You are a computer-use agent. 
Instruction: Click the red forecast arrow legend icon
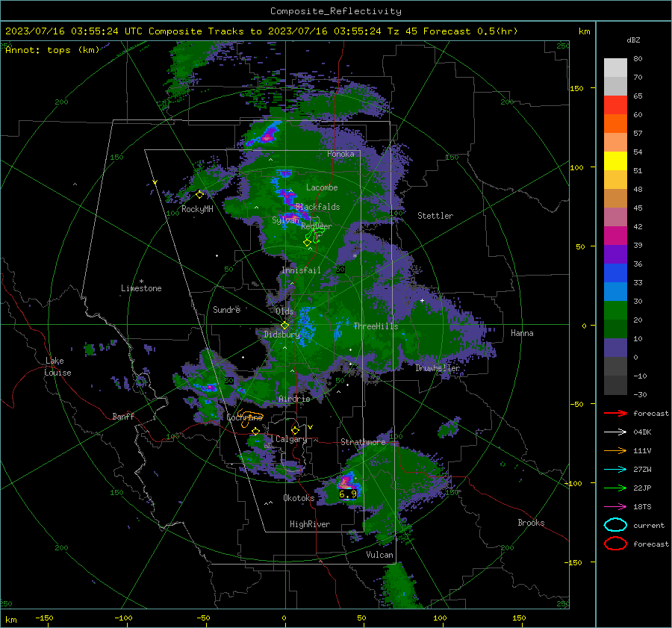click(x=615, y=413)
